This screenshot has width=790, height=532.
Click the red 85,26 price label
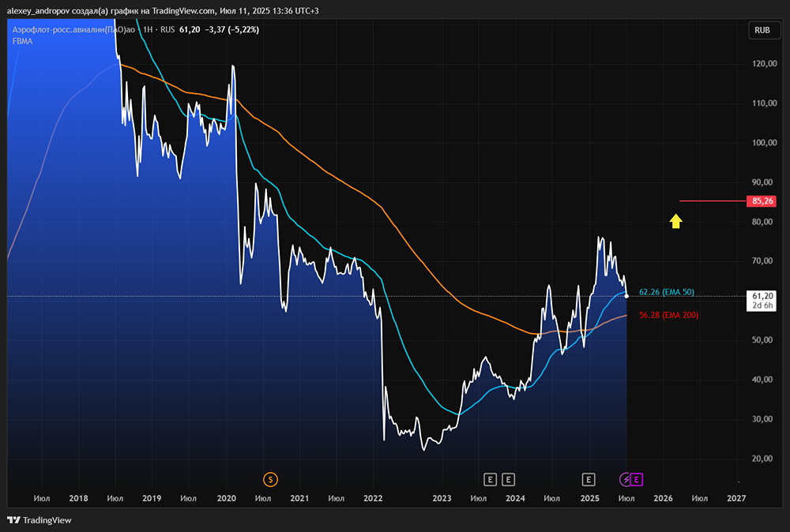(x=762, y=200)
